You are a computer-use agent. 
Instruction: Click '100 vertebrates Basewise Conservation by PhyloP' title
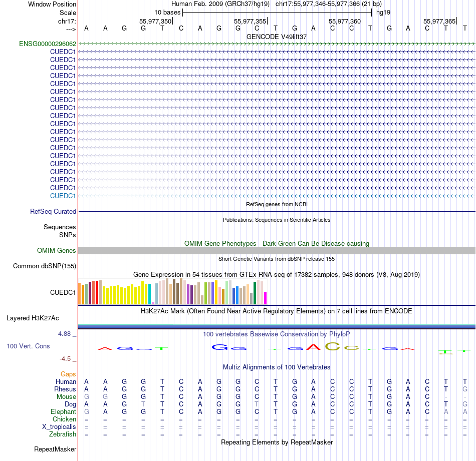[277, 334]
